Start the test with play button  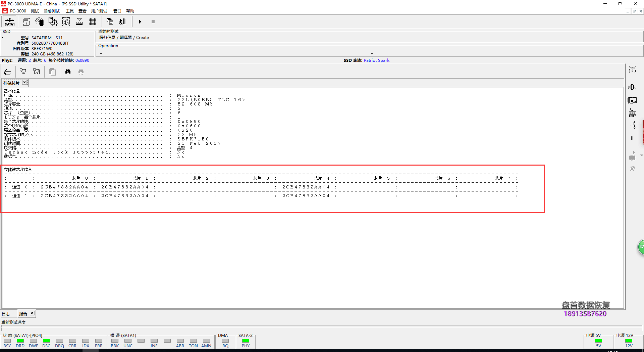coord(140,22)
